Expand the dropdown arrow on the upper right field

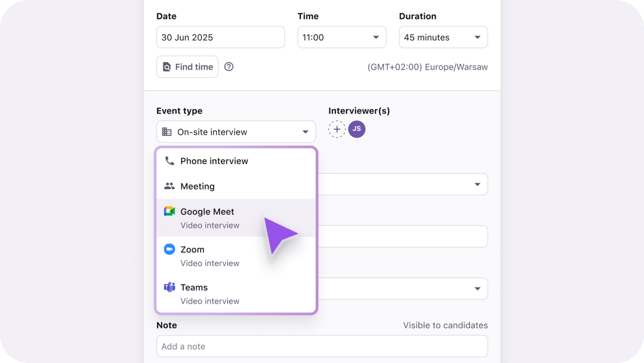tap(477, 184)
